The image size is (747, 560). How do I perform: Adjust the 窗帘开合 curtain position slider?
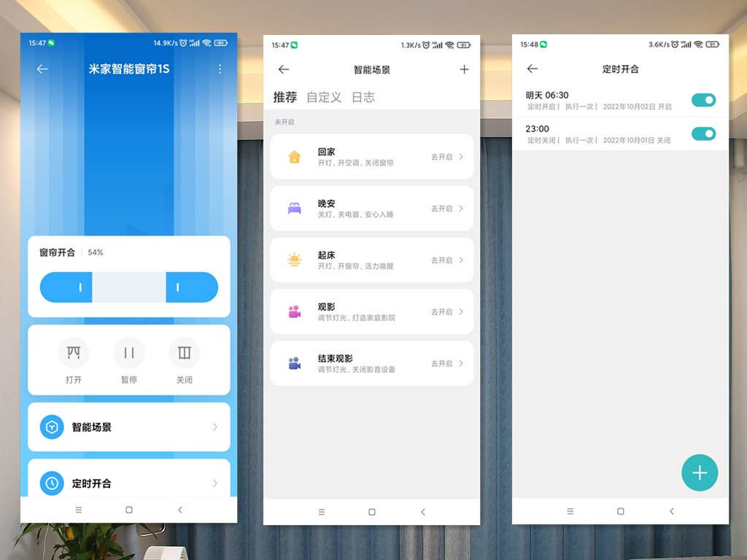[128, 288]
